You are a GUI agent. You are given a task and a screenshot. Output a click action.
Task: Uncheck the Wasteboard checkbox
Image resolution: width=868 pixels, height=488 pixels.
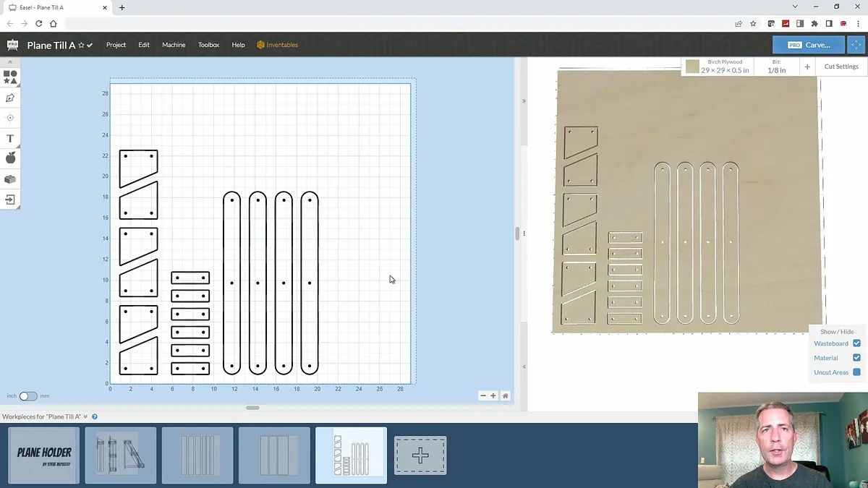pos(856,343)
